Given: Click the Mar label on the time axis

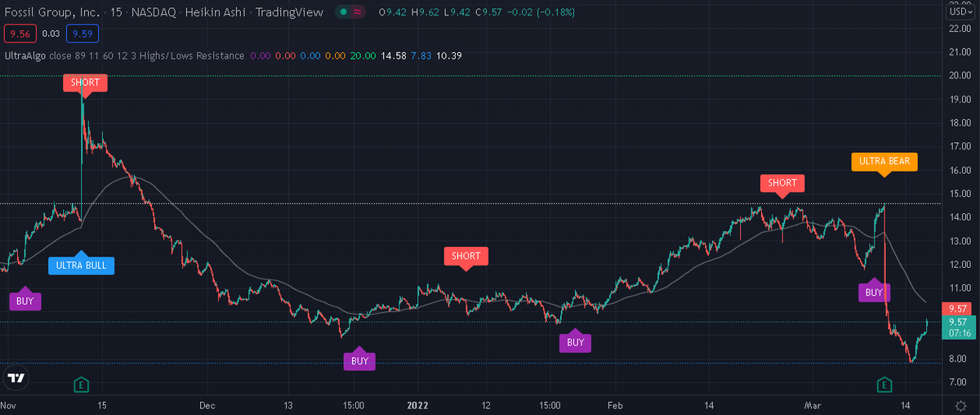Looking at the screenshot, I should (x=813, y=405).
